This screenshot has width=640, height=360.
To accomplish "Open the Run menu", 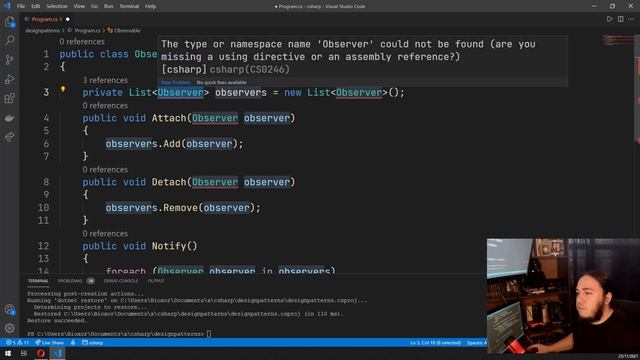I will (108, 6).
